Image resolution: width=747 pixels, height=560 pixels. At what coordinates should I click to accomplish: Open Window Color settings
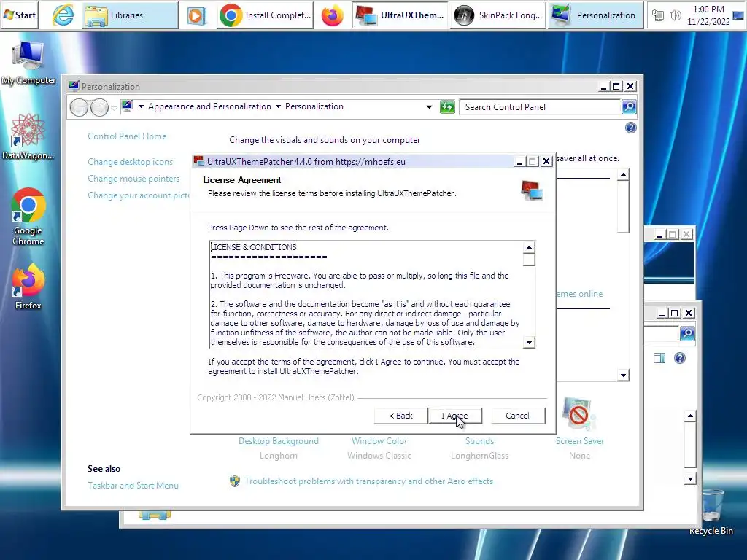click(379, 441)
